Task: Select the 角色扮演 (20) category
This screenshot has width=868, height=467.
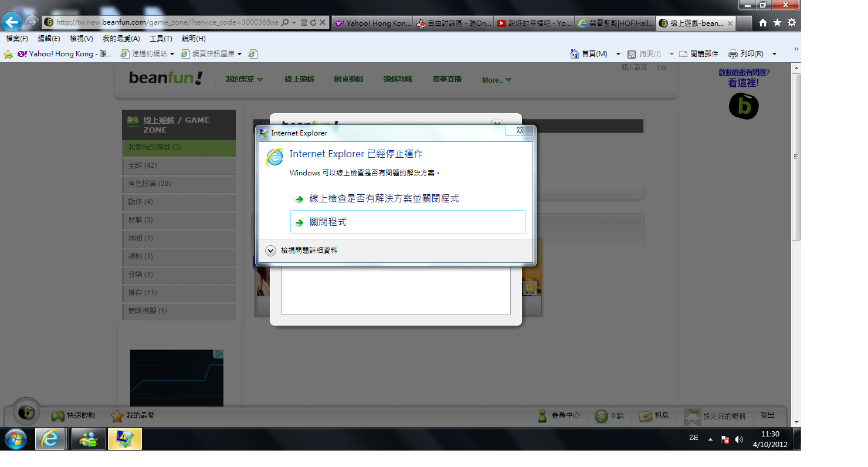Action: (x=179, y=184)
